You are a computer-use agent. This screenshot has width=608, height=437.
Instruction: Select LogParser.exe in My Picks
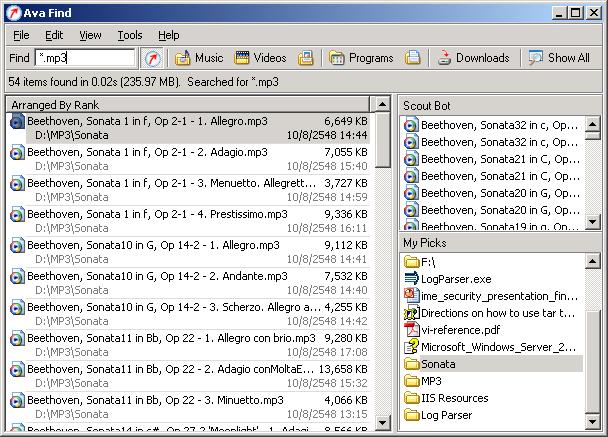coord(456,279)
